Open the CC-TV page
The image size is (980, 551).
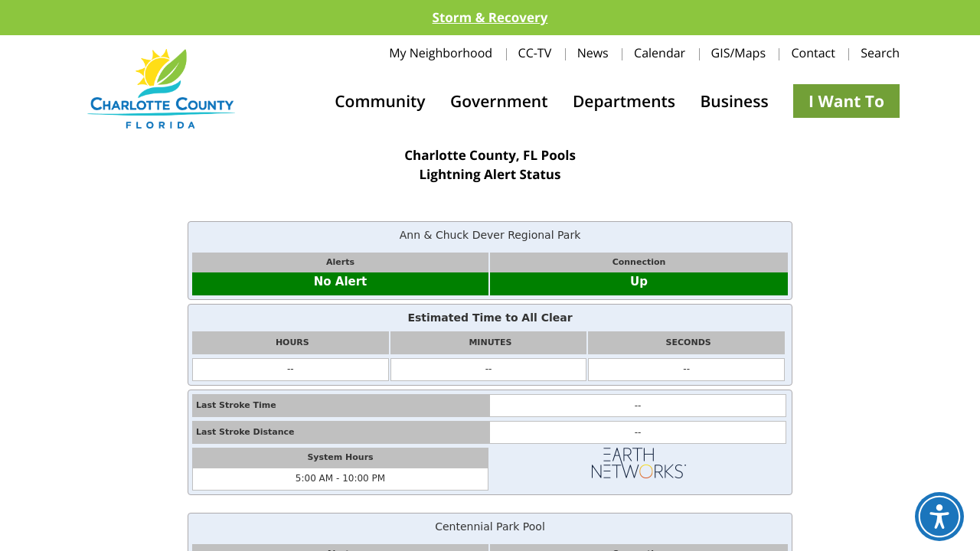(x=534, y=53)
